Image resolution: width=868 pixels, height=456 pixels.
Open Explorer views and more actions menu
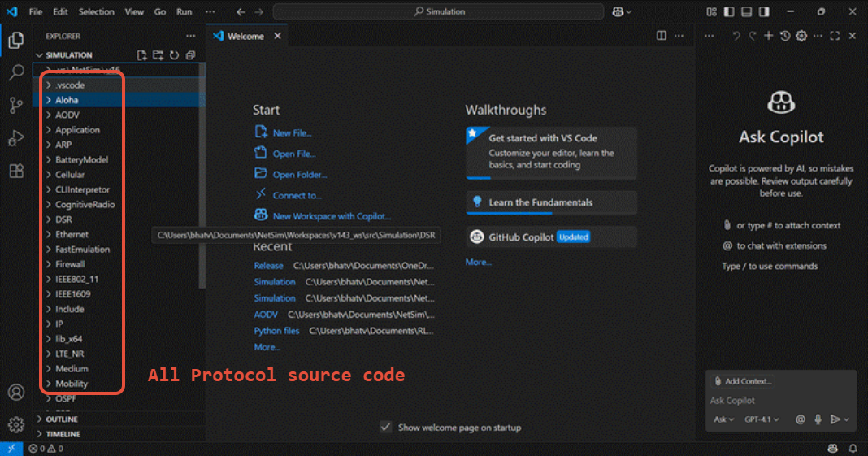pyautogui.click(x=190, y=36)
